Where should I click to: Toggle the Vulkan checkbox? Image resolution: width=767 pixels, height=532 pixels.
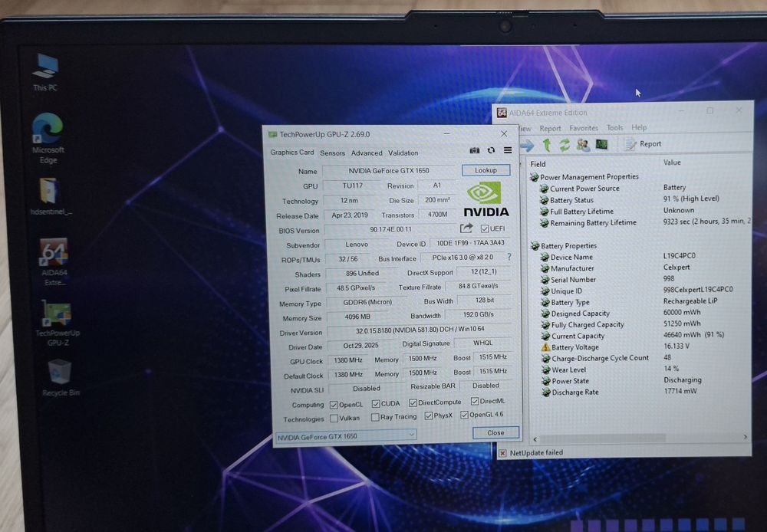point(334,418)
